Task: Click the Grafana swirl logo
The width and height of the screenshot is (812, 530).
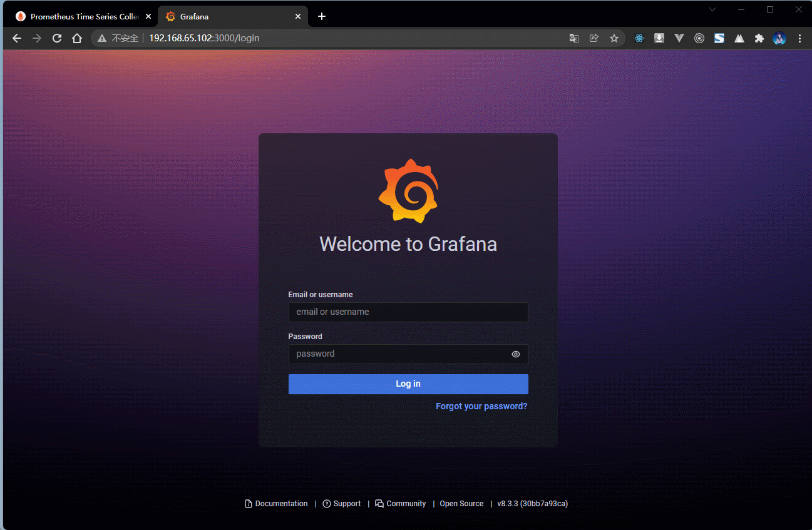Action: pos(408,191)
